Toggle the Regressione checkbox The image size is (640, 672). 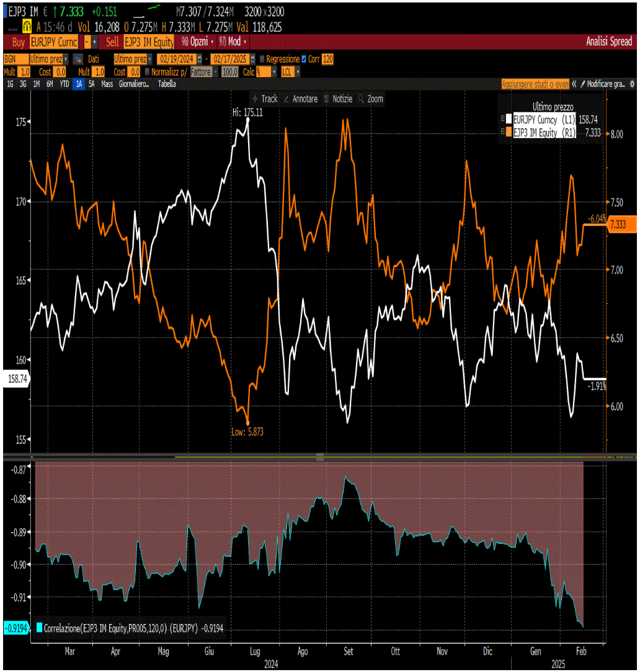pyautogui.click(x=262, y=59)
